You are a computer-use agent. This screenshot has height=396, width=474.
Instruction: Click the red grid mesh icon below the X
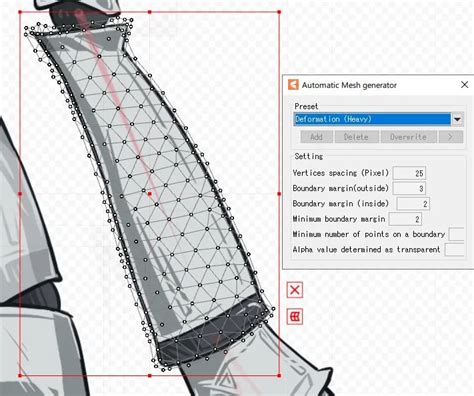click(295, 316)
